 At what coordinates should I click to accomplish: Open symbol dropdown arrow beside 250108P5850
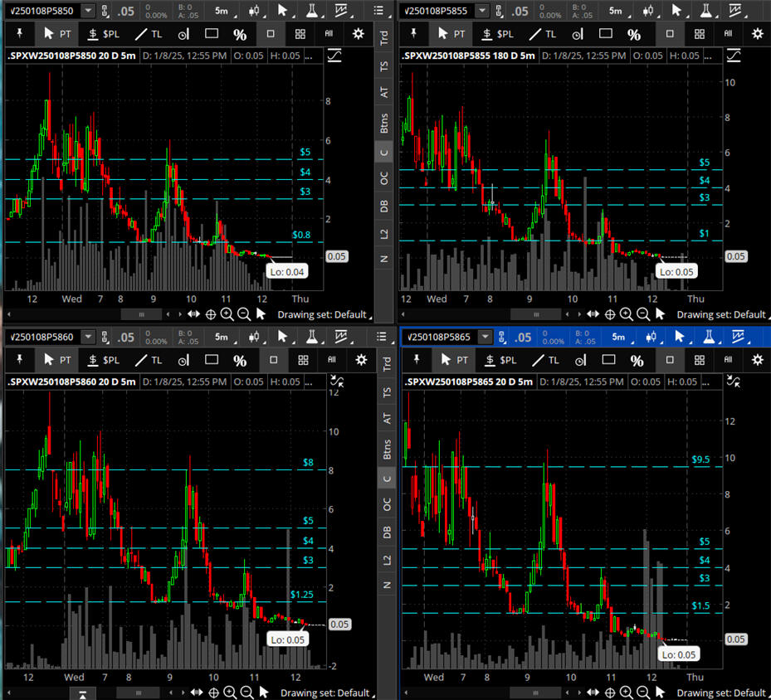(x=88, y=11)
